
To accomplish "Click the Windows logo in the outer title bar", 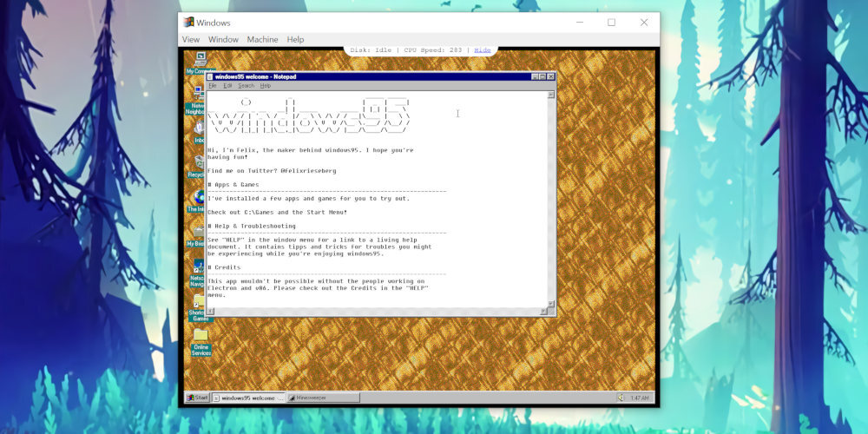I will (x=188, y=23).
